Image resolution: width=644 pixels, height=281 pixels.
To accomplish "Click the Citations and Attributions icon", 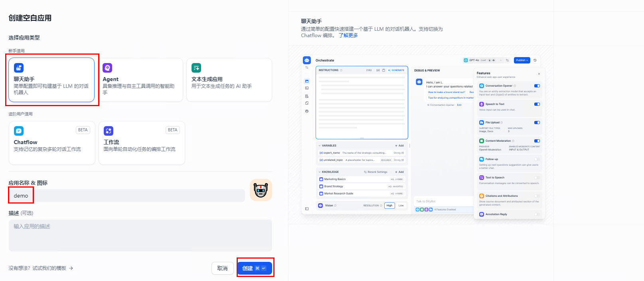I will tap(482, 196).
